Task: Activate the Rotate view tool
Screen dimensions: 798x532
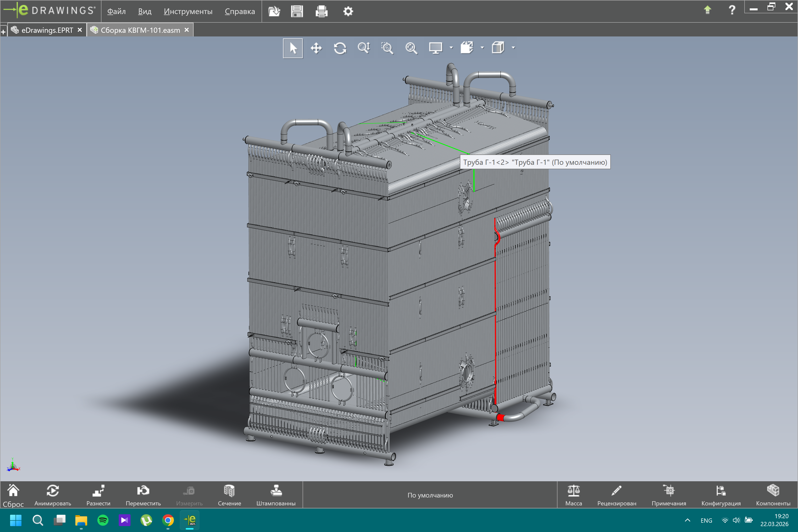Action: click(x=340, y=48)
